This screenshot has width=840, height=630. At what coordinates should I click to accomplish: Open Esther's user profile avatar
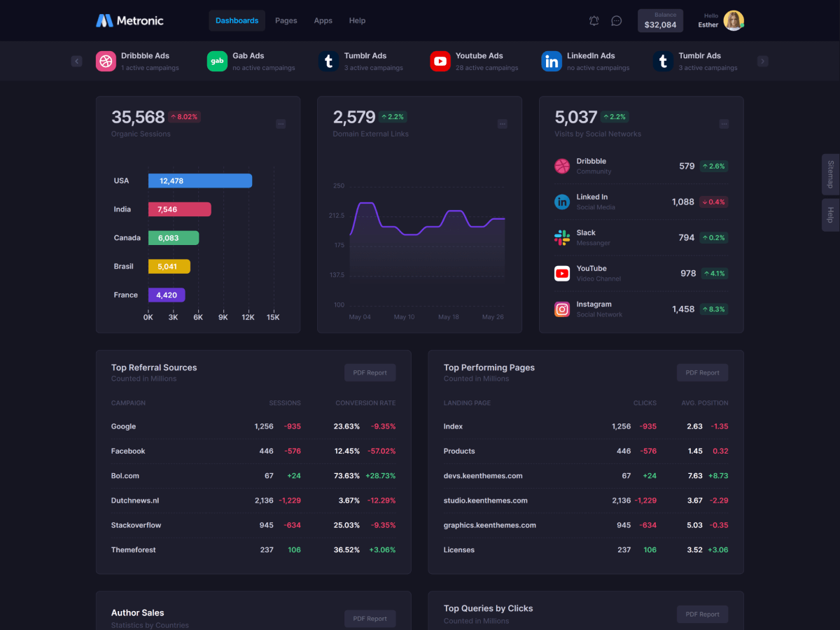(733, 21)
